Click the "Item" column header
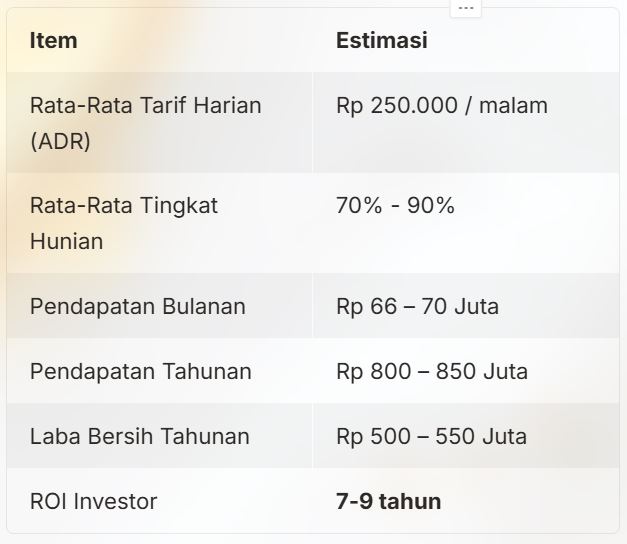627x544 pixels. coord(54,41)
